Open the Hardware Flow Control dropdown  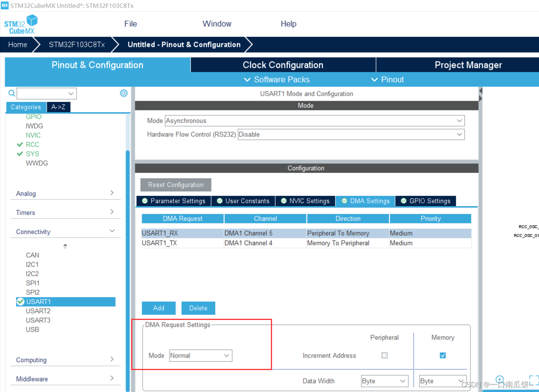[351, 134]
